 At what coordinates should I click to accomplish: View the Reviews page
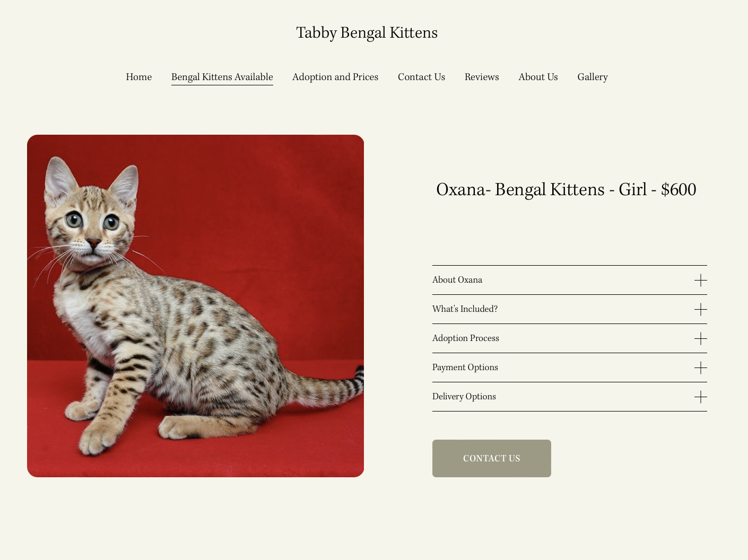point(482,77)
